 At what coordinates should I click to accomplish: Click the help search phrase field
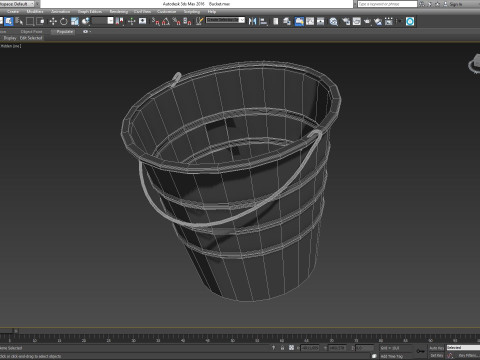click(x=387, y=4)
